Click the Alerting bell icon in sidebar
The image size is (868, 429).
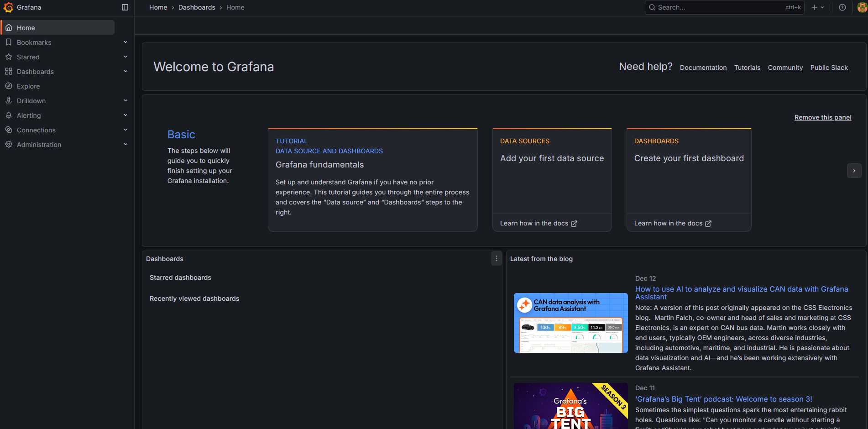[x=9, y=115]
